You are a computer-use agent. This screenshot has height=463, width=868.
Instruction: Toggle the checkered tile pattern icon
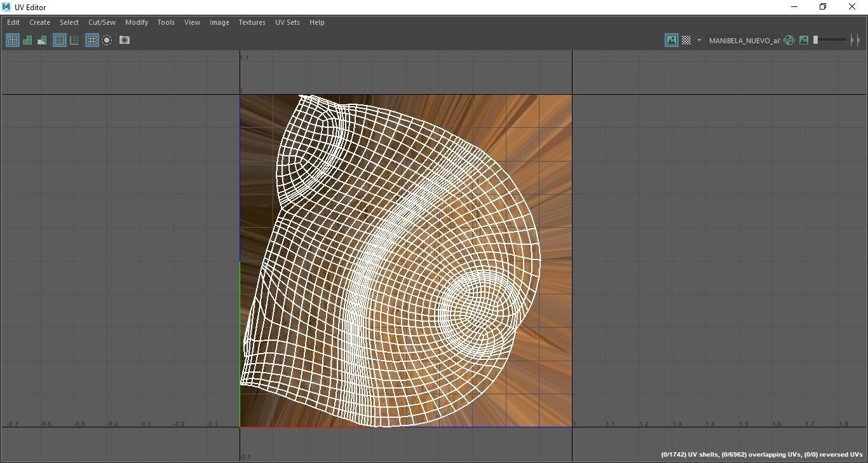click(x=686, y=40)
